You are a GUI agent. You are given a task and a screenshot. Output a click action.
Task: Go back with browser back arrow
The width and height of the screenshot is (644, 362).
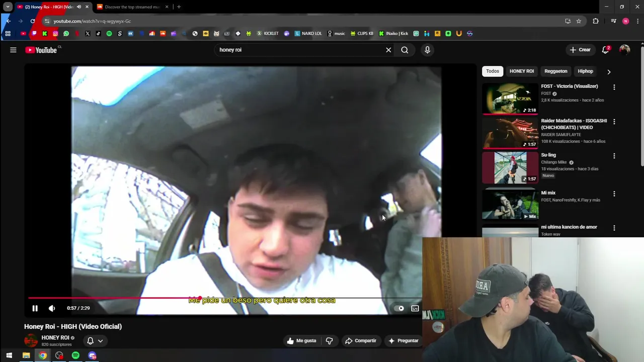coord(8,21)
